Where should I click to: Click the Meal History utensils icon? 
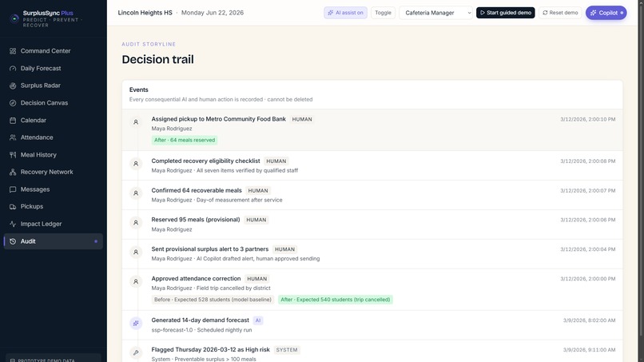pyautogui.click(x=13, y=155)
